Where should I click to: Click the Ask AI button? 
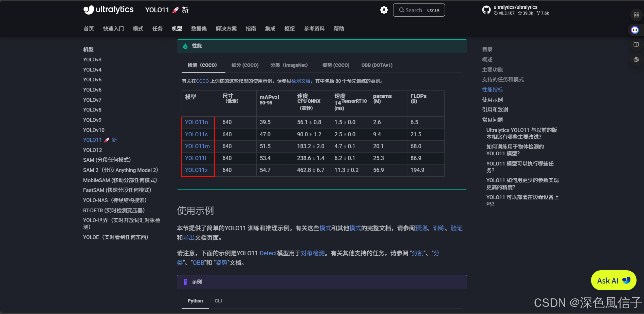click(x=613, y=280)
